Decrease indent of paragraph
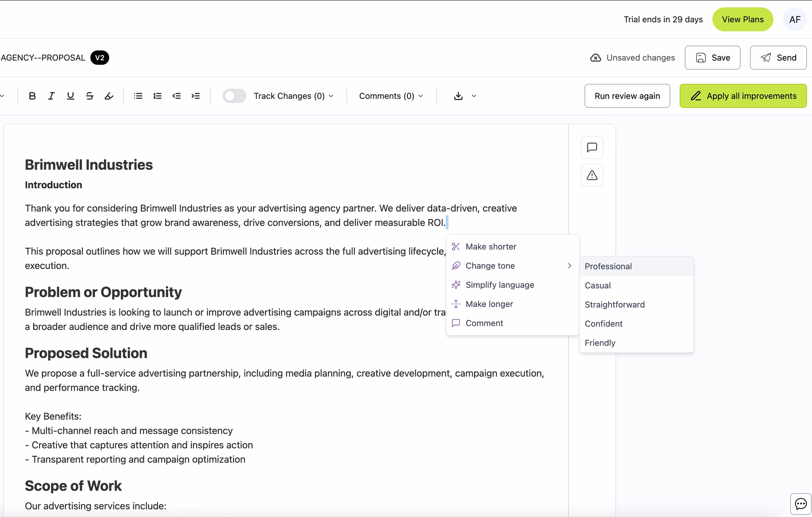 pos(176,96)
